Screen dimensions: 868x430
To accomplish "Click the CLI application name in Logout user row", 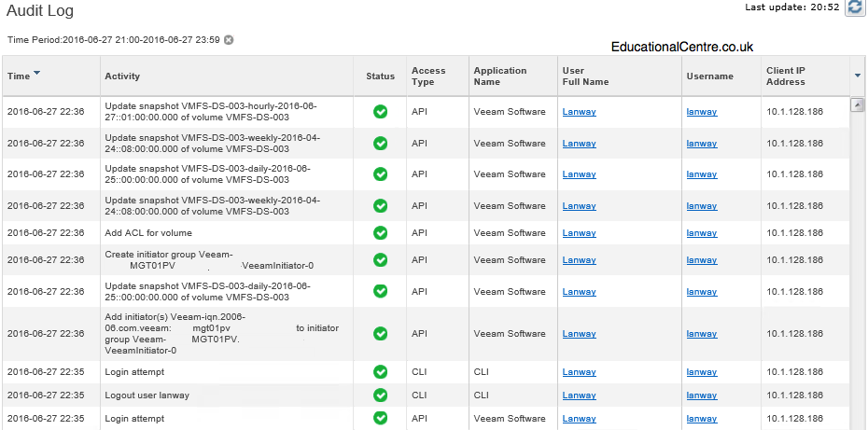I will tap(481, 395).
